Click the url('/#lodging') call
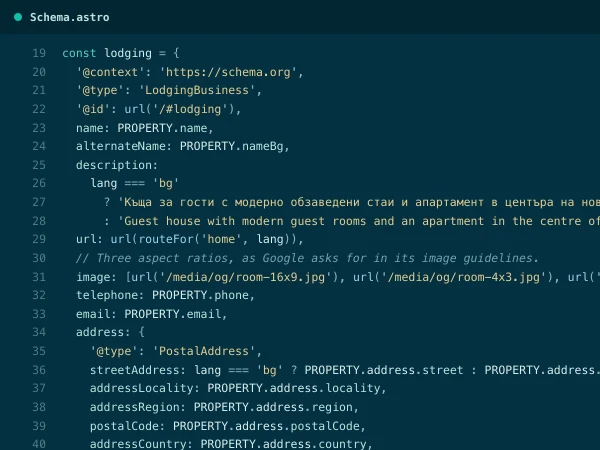 point(179,109)
